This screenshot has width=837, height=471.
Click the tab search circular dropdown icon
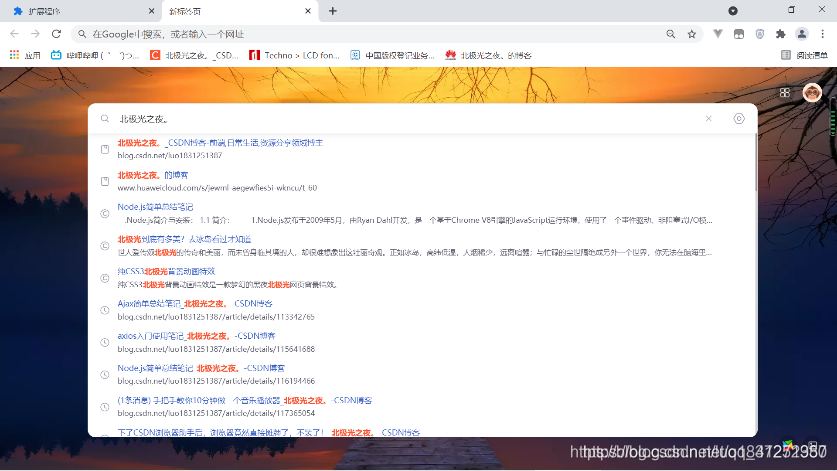click(x=733, y=11)
